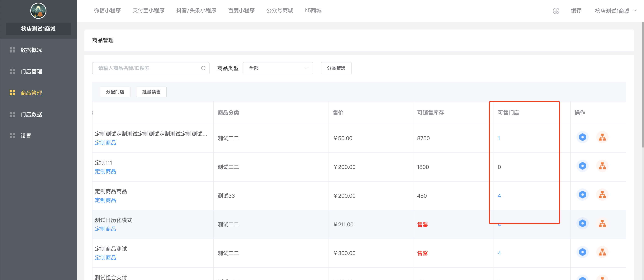Click the download icon in top bar
644x280 pixels.
click(x=556, y=11)
